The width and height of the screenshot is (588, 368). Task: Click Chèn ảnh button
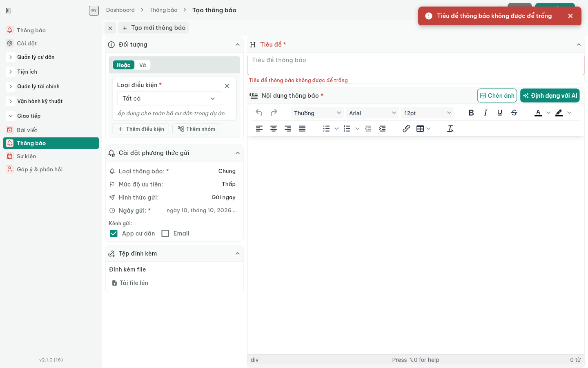[x=497, y=96]
